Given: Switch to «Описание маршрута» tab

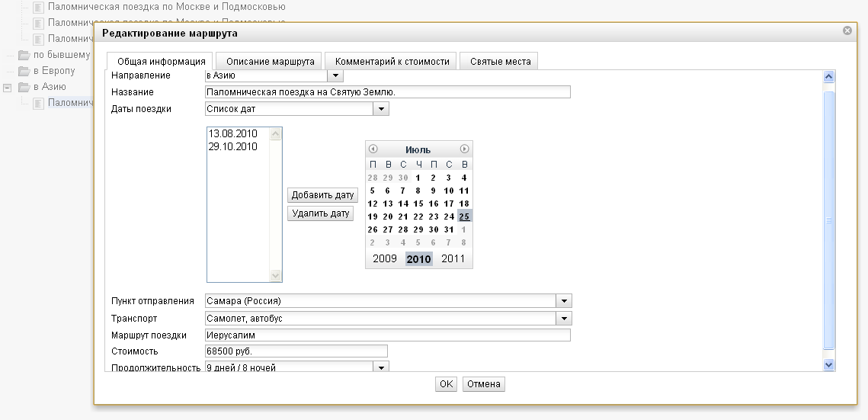Looking at the screenshot, I should pyautogui.click(x=270, y=62).
